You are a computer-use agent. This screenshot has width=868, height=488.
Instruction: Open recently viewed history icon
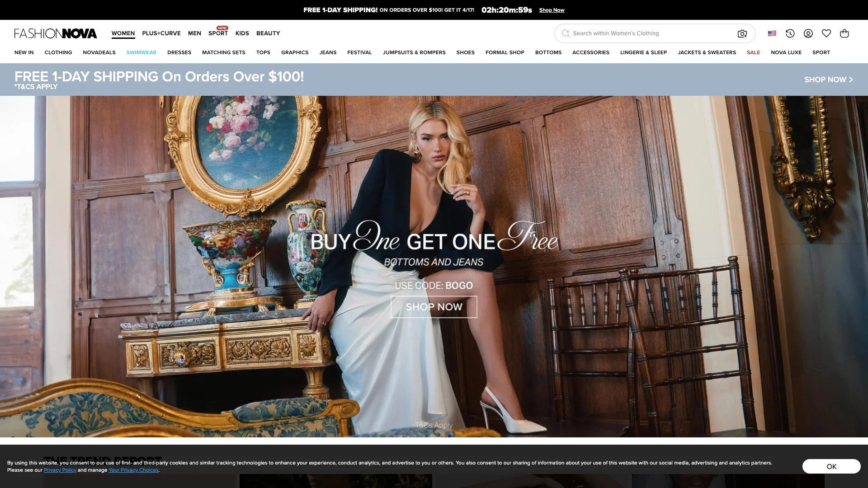click(790, 33)
